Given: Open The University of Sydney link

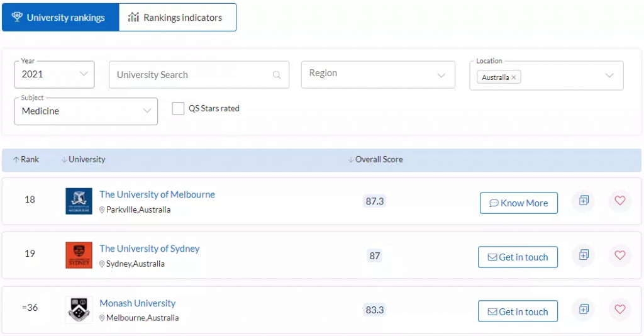Looking at the screenshot, I should click(x=150, y=249).
